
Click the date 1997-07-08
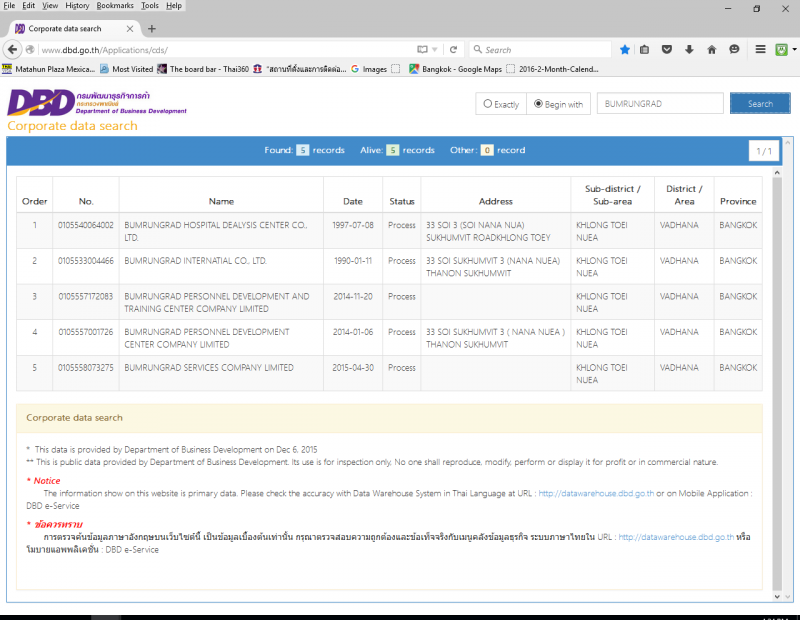(x=353, y=225)
